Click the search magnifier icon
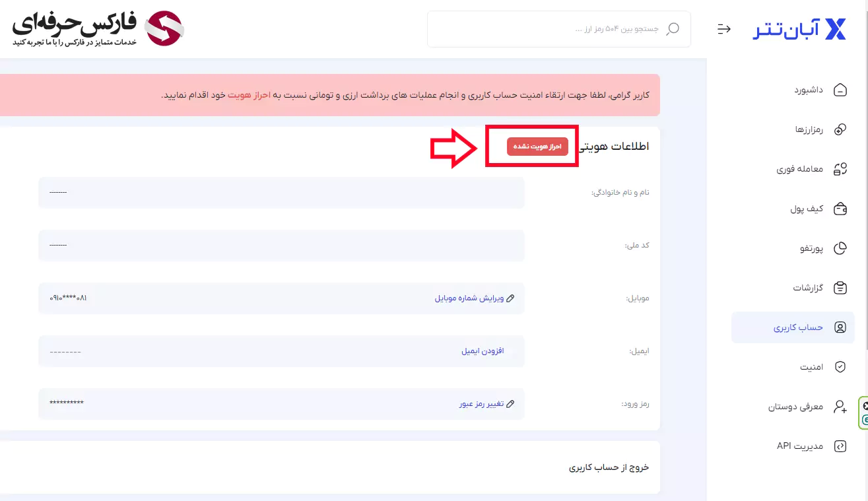This screenshot has width=868, height=501. pyautogui.click(x=673, y=29)
